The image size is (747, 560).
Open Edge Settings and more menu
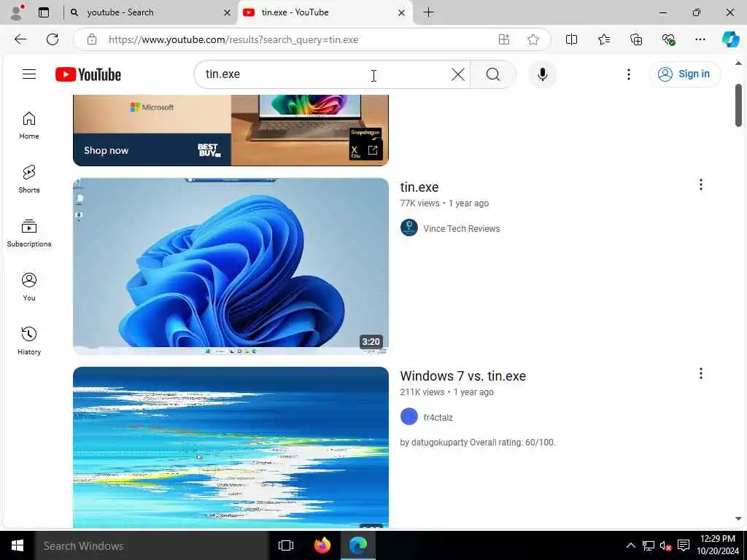700,39
